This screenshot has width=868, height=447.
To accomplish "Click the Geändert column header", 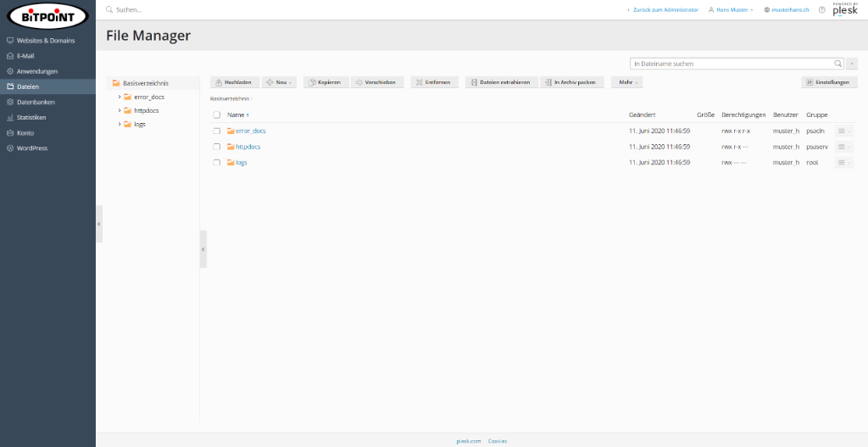I will pyautogui.click(x=643, y=115).
